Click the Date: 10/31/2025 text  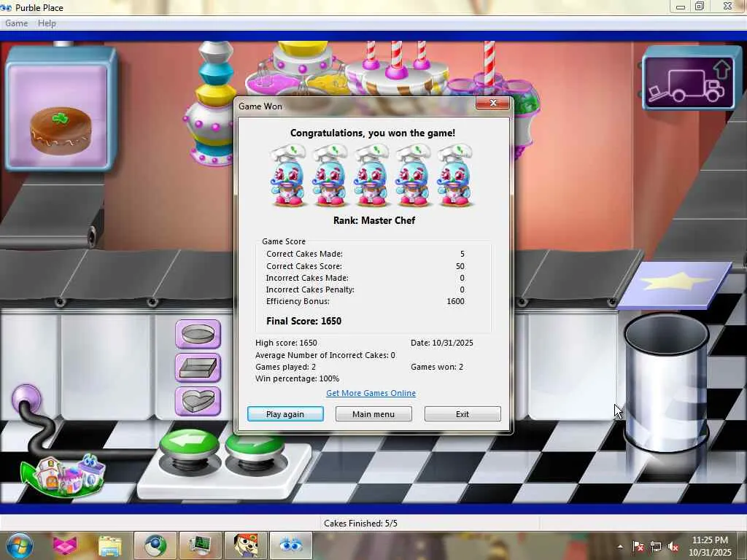coord(441,343)
